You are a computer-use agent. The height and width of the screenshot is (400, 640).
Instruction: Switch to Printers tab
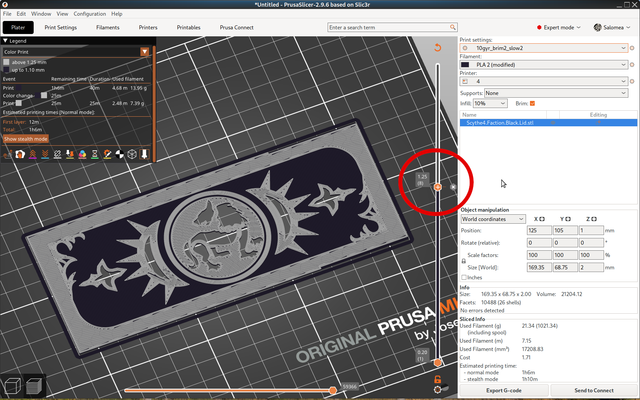tap(148, 27)
